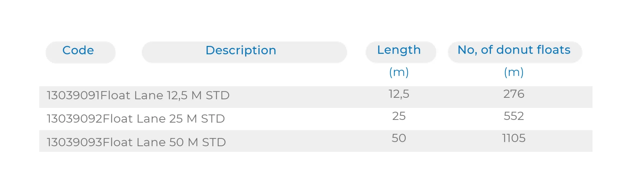Screen dimensions: 644x184
Task: Click the Float Lane 25 M STD description
Action: coord(164,119)
